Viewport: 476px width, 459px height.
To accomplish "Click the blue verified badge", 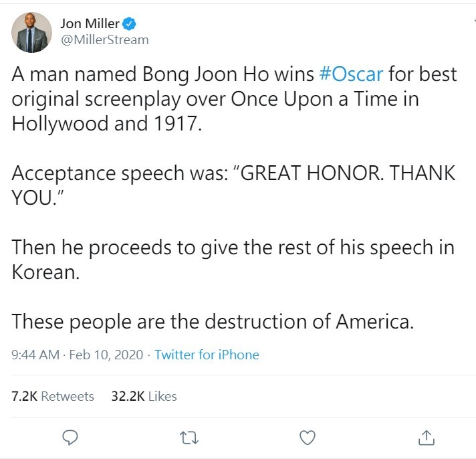I will pos(131,25).
